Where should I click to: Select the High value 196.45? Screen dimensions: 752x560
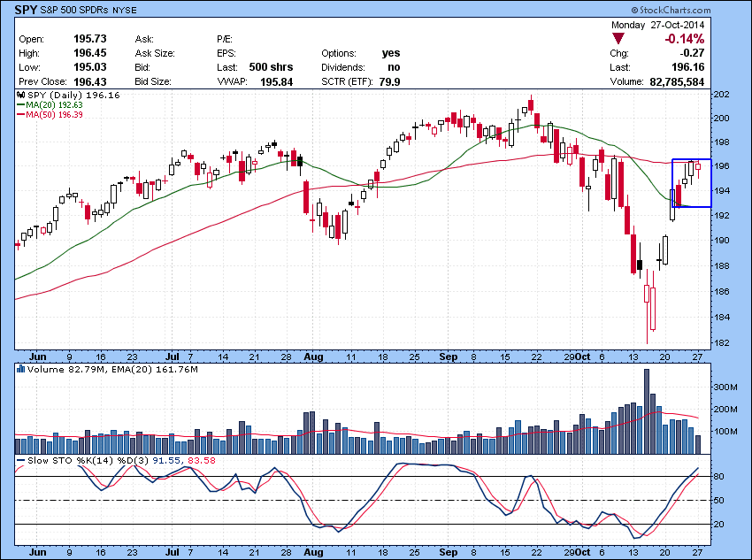[89, 53]
